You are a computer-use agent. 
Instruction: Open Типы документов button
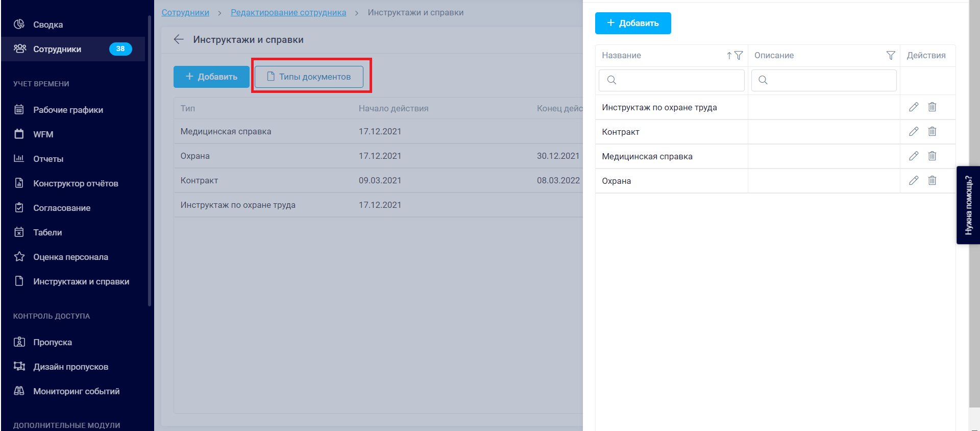click(x=309, y=77)
